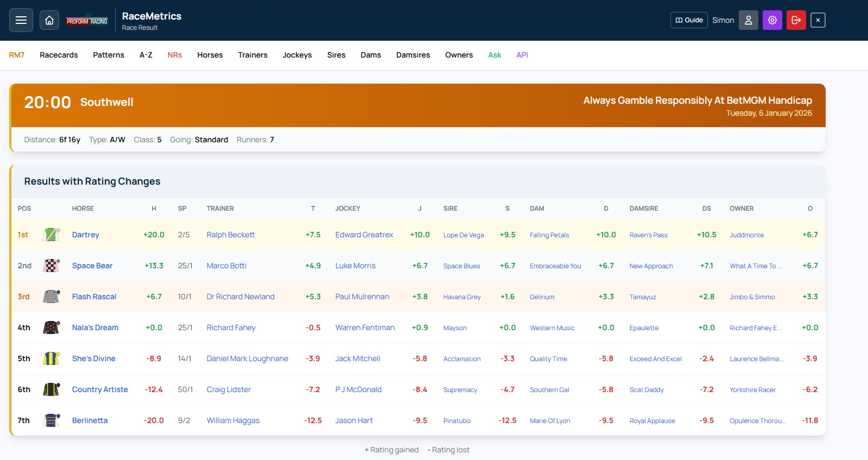Open settings with purple gear icon
Screen dimensions: 868x460
point(772,20)
